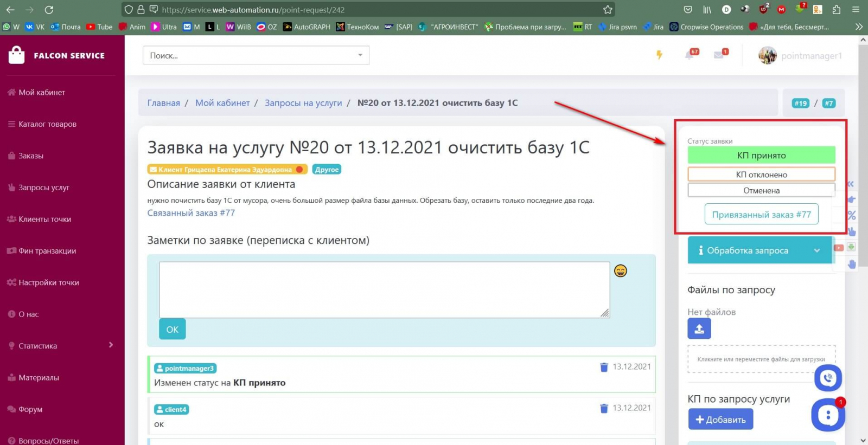Open the AutoGRAPH bookmark
Viewport: 868px width, 445px height.
307,27
